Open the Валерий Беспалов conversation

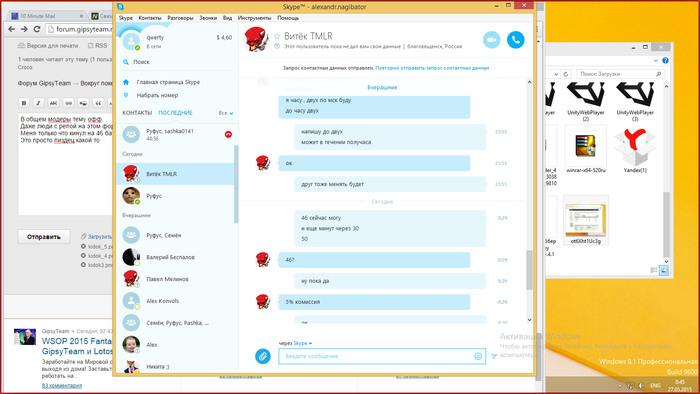click(x=175, y=257)
